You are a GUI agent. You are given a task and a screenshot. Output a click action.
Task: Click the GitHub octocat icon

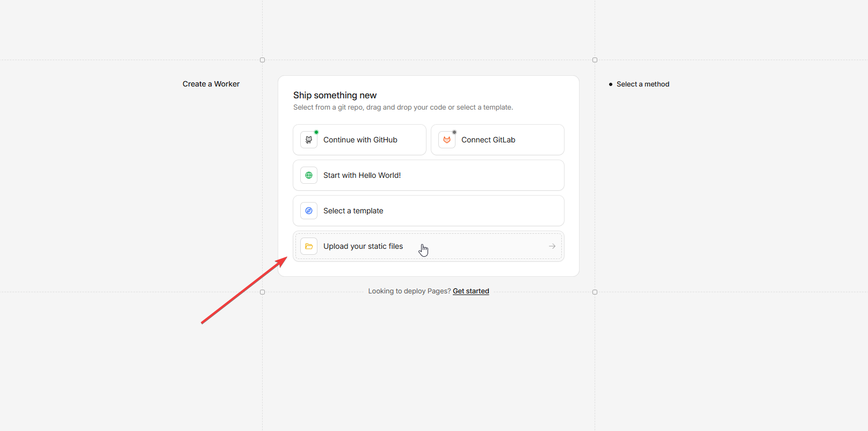(309, 140)
